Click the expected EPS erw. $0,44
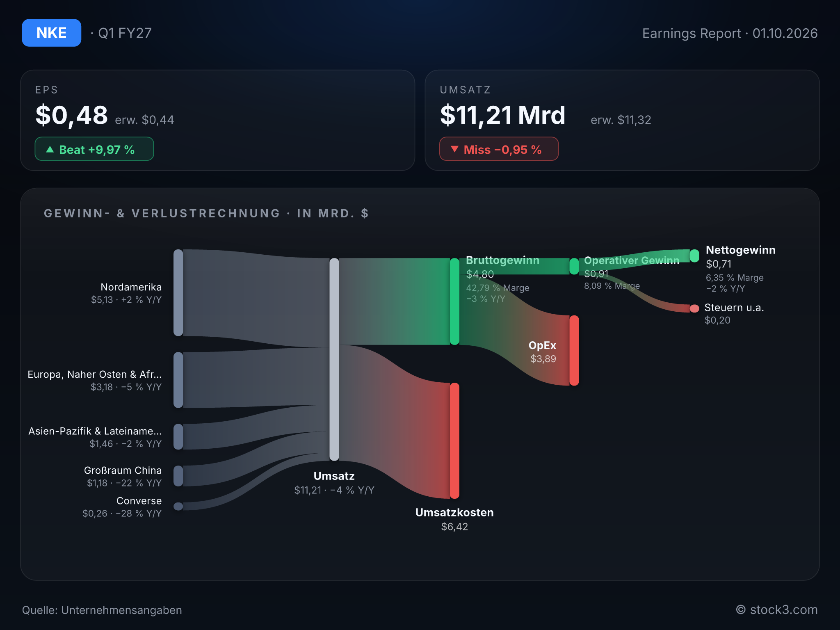Viewport: 840px width, 630px height. [x=144, y=120]
